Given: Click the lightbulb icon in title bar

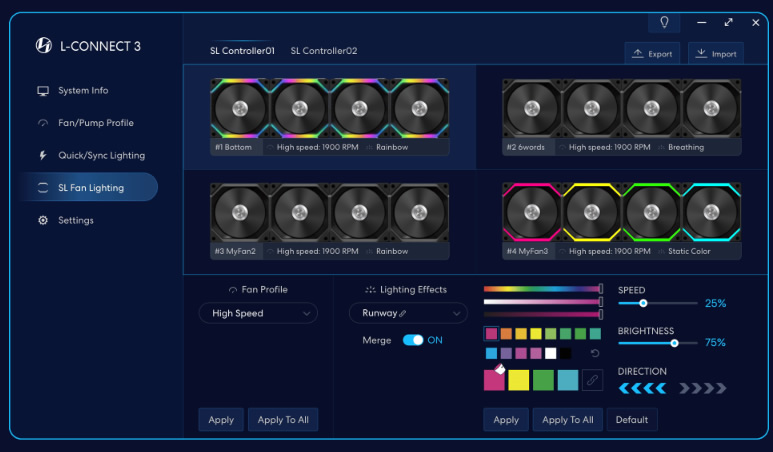Looking at the screenshot, I should pos(664,22).
